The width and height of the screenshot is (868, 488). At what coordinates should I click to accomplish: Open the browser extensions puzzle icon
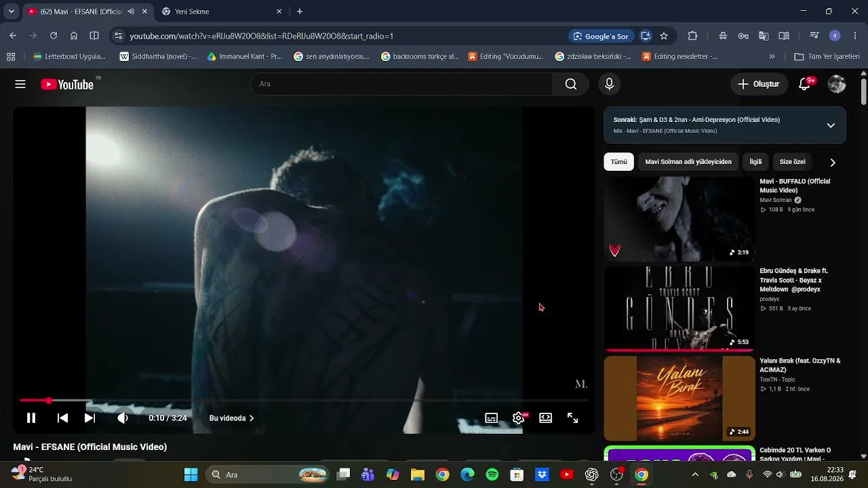pos(692,36)
